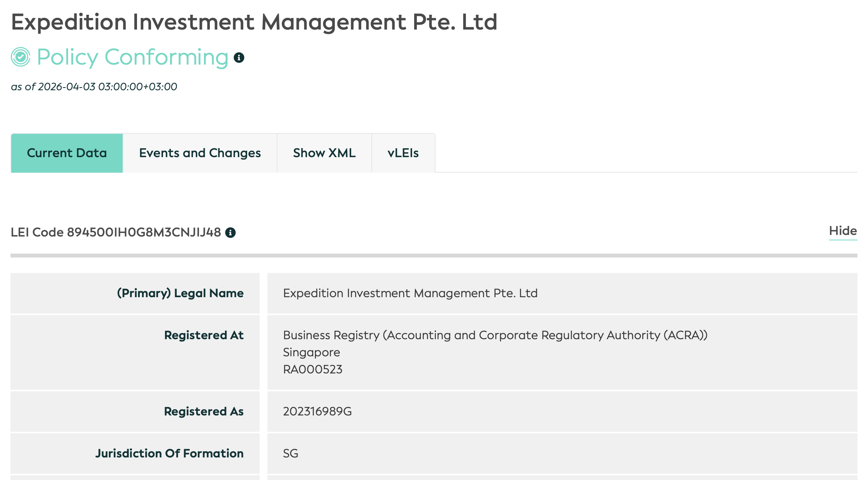Select the Current Data tab

point(67,153)
